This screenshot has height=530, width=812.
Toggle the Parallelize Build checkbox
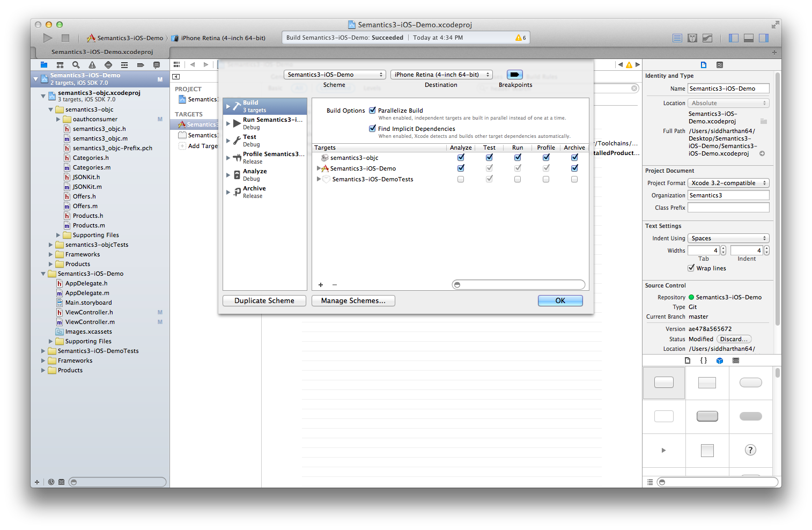(x=372, y=110)
